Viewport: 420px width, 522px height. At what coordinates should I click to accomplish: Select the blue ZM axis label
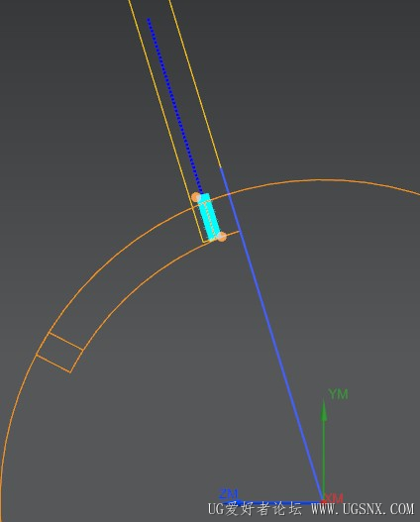[228, 493]
